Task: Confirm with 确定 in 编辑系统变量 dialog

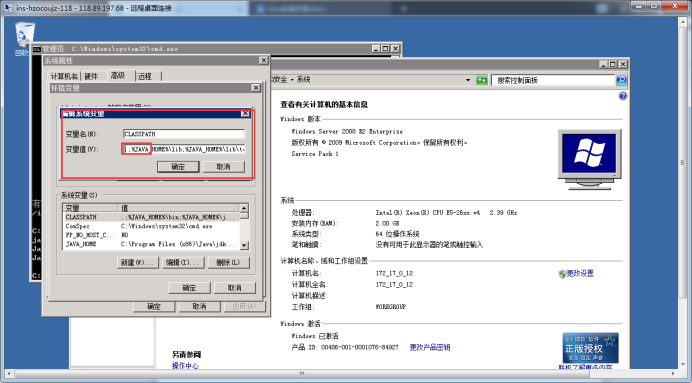Action: pos(178,167)
